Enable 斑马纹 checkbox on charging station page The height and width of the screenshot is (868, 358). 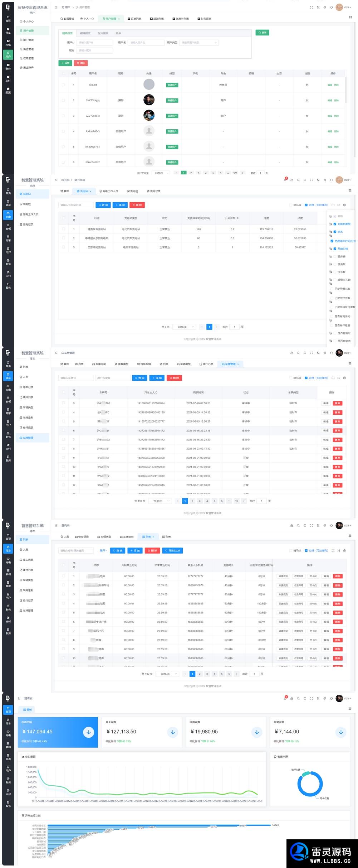click(x=290, y=205)
